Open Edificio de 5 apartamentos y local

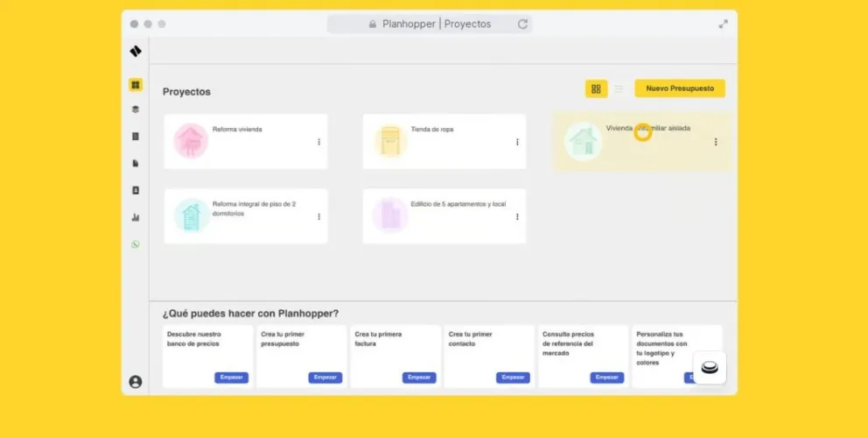458,204
